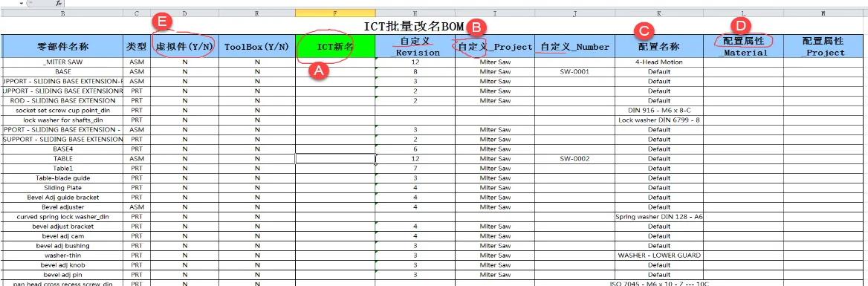Select column K header
Viewport: 868px width, 286px height.
659,13
